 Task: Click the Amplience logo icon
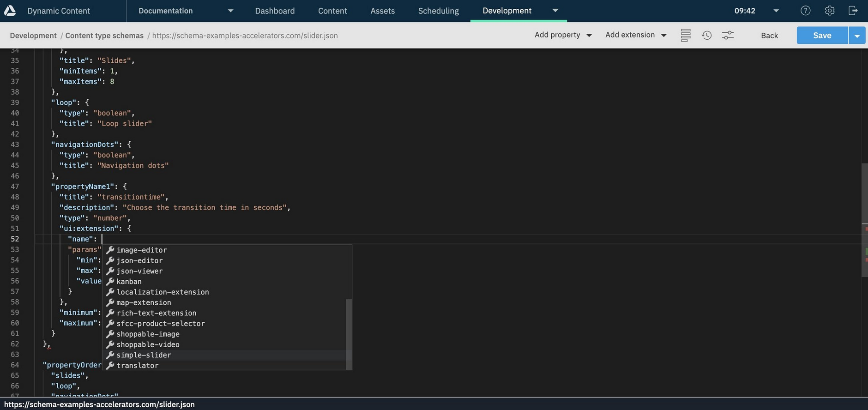click(10, 11)
